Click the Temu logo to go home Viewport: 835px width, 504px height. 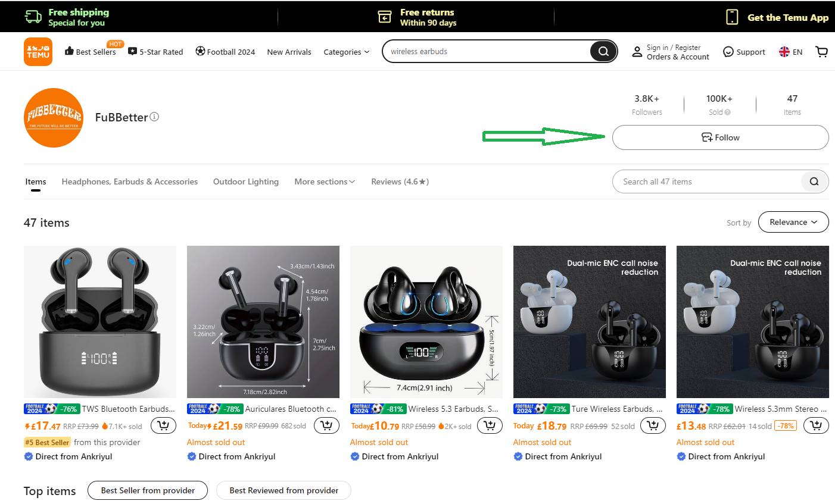coord(38,51)
